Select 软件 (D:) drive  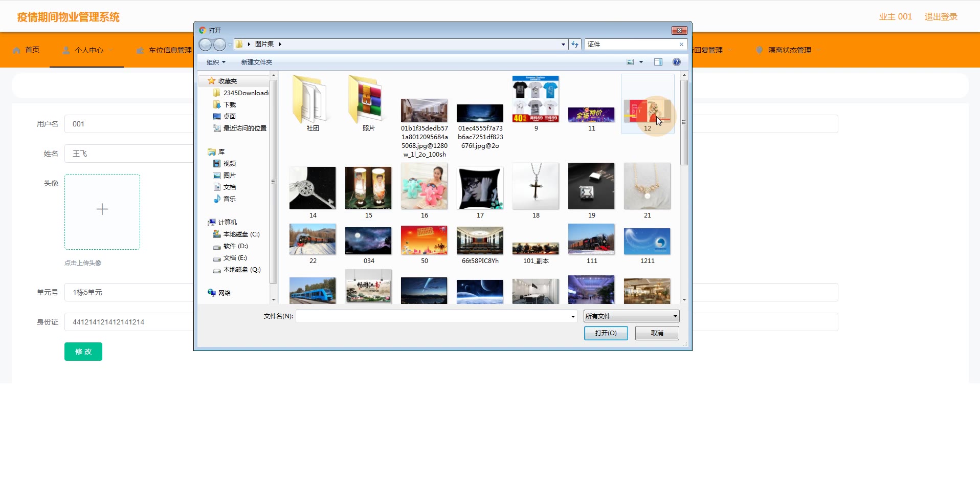(231, 246)
